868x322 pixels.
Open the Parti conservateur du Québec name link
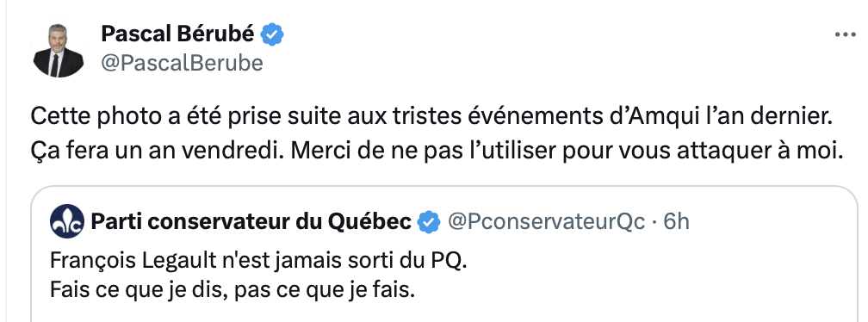coord(251,222)
